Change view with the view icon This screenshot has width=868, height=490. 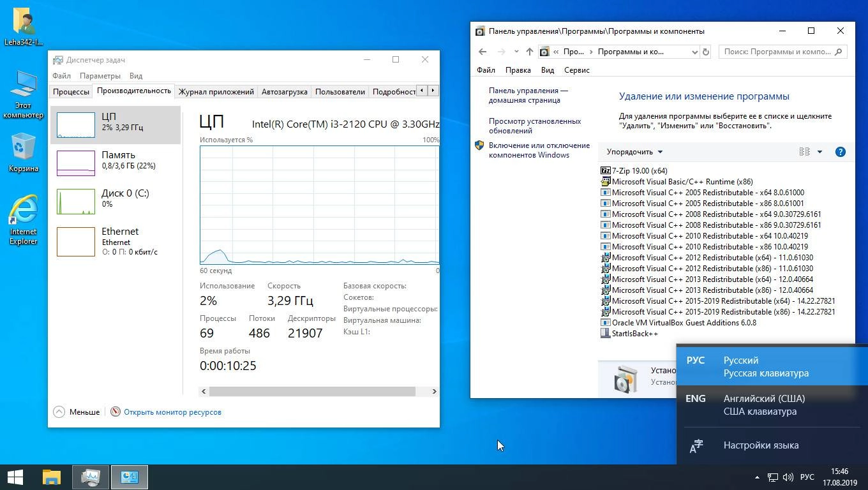(804, 152)
